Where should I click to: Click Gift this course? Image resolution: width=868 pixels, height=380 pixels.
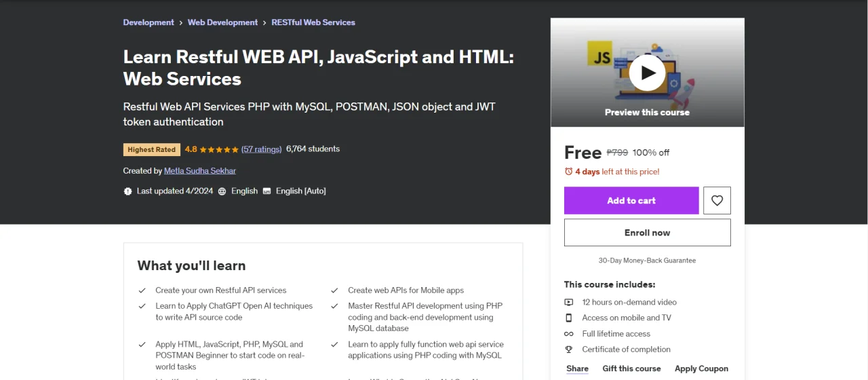coord(631,368)
